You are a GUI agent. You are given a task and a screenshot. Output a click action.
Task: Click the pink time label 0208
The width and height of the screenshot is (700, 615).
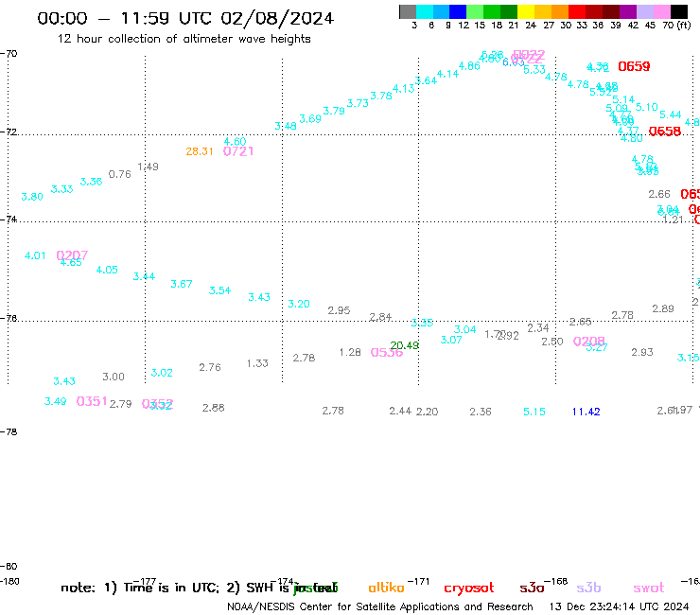coord(588,342)
